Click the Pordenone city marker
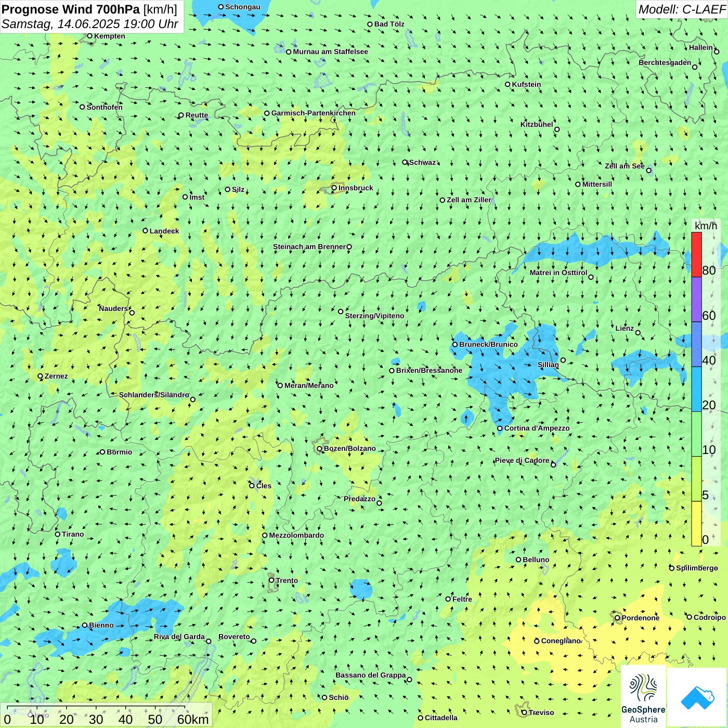Viewport: 728px width, 728px height. [x=618, y=618]
